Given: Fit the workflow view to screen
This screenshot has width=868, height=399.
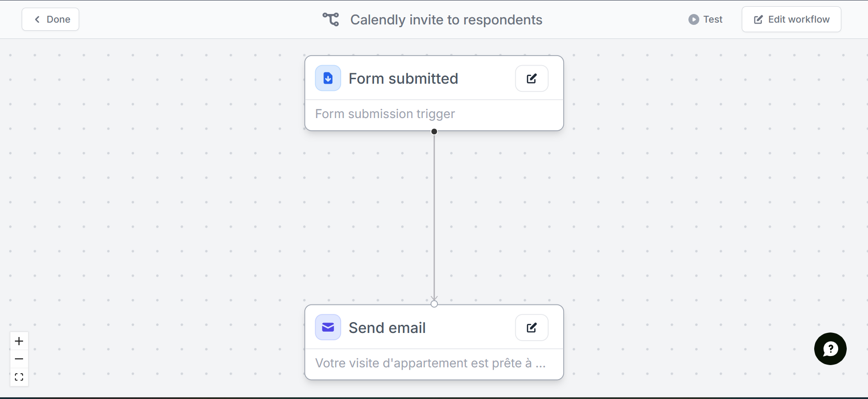Looking at the screenshot, I should point(19,377).
